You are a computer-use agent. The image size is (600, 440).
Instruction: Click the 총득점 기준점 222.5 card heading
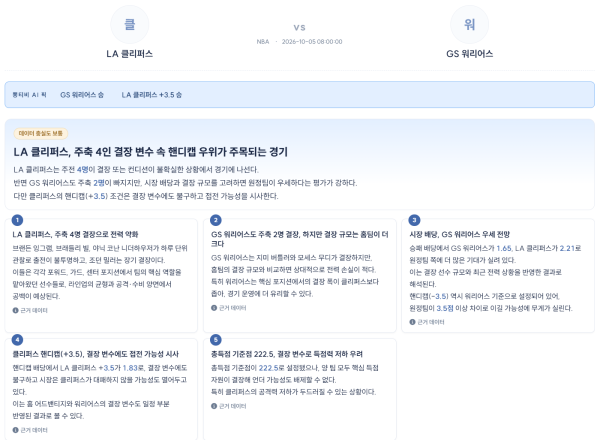pyautogui.click(x=287, y=354)
